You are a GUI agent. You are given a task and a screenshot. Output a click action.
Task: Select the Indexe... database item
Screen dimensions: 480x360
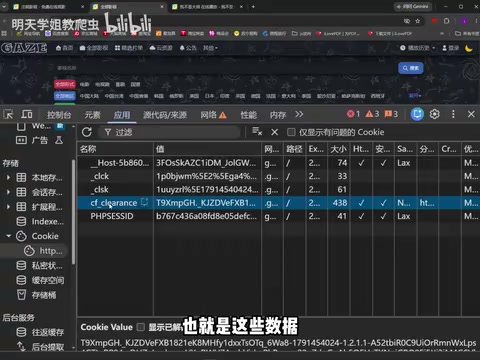coord(40,221)
